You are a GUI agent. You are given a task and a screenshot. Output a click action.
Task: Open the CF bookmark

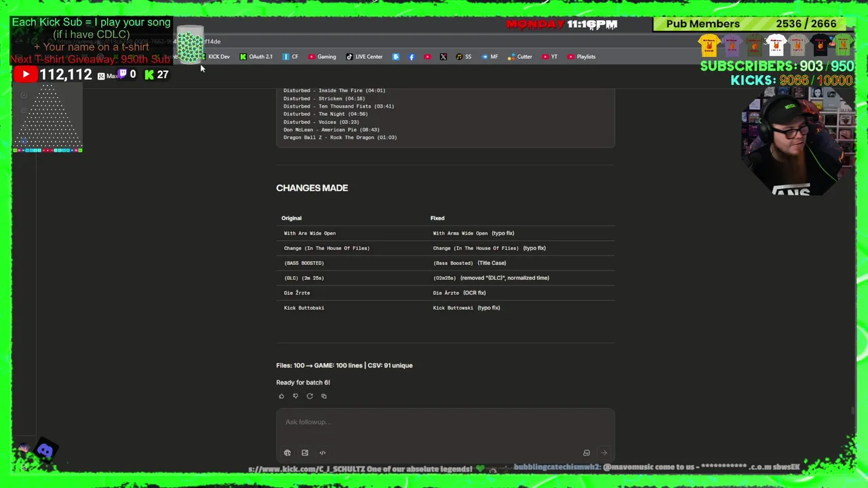(290, 57)
